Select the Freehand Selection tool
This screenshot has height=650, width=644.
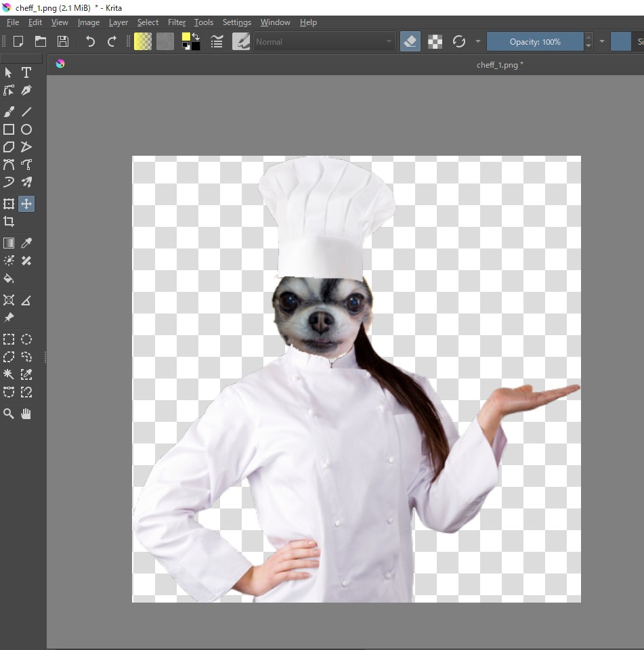26,357
